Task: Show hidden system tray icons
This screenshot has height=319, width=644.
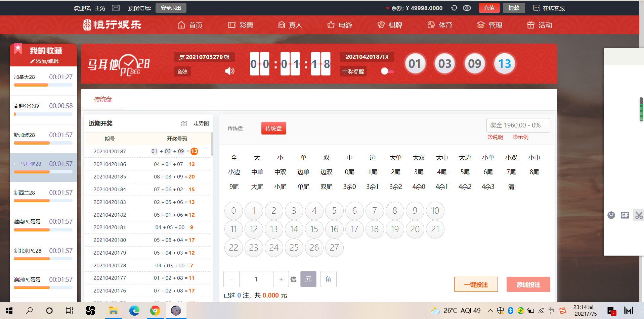Action: (x=490, y=311)
